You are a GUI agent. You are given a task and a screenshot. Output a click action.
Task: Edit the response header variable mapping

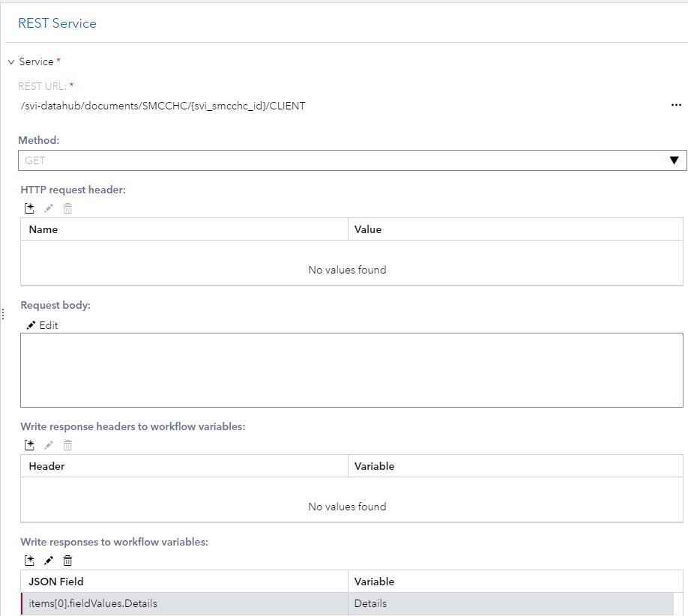pyautogui.click(x=49, y=445)
